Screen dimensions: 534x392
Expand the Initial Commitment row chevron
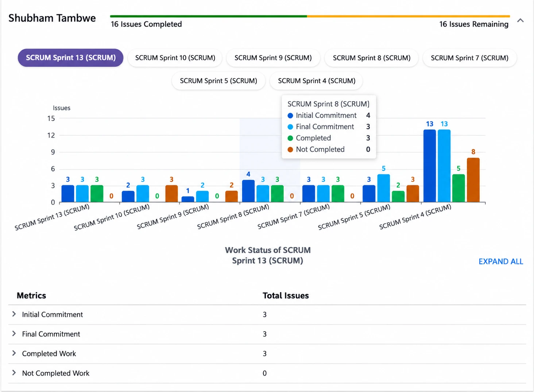coord(14,314)
